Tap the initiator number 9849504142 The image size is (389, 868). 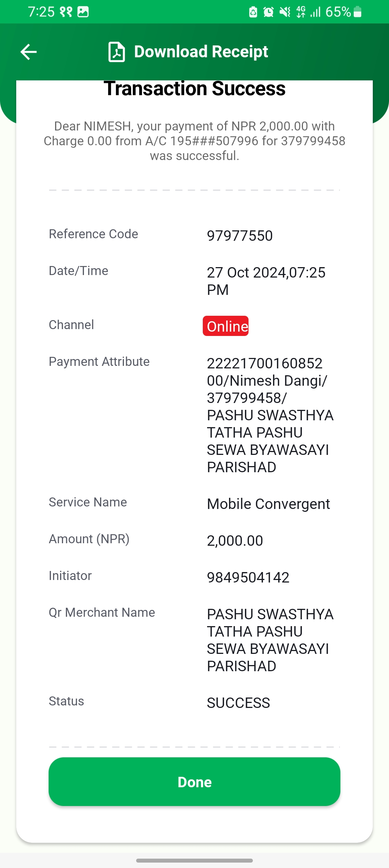[x=248, y=577]
